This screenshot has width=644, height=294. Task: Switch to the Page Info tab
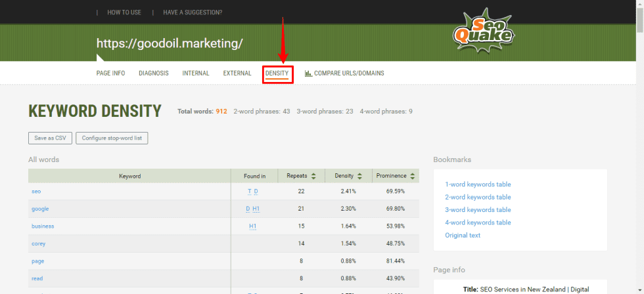coord(111,73)
